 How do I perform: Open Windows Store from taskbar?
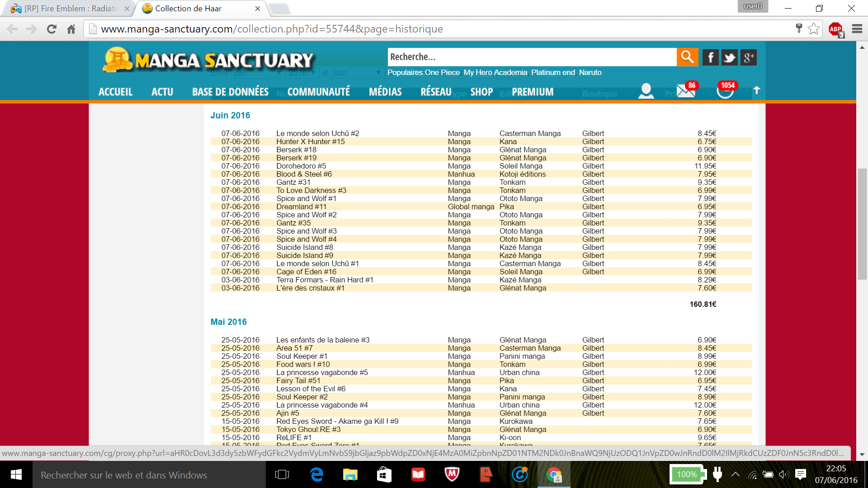[384, 474]
